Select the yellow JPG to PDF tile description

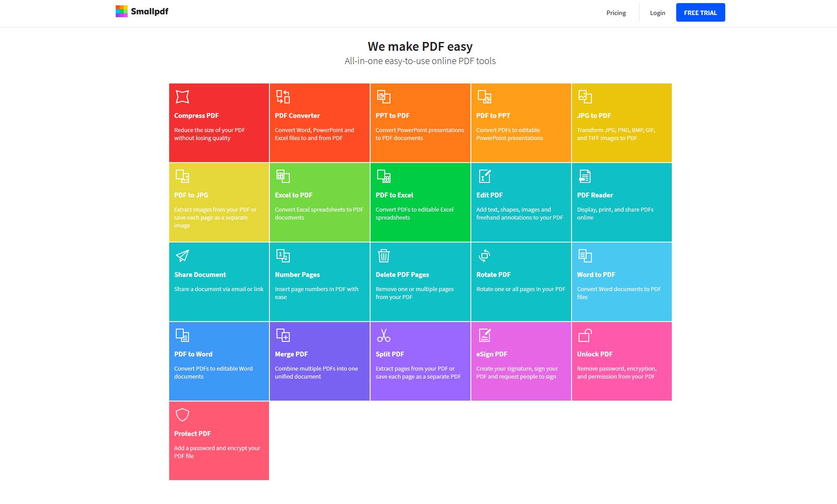616,134
